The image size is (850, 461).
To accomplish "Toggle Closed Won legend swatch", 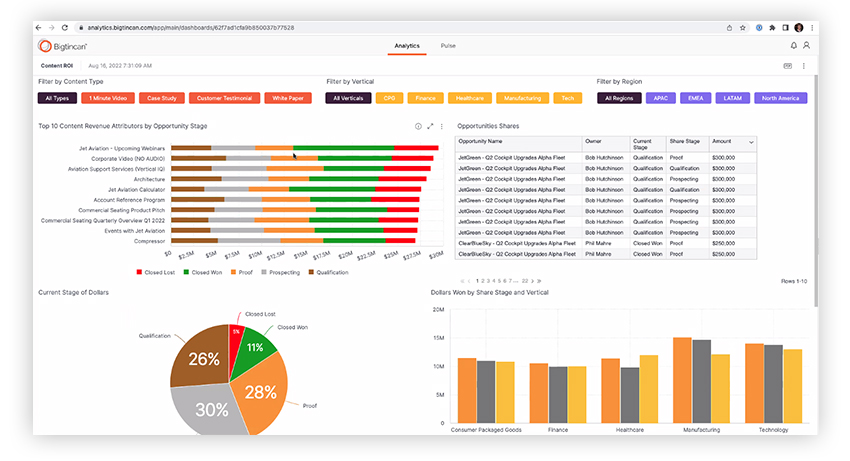I will [x=186, y=272].
